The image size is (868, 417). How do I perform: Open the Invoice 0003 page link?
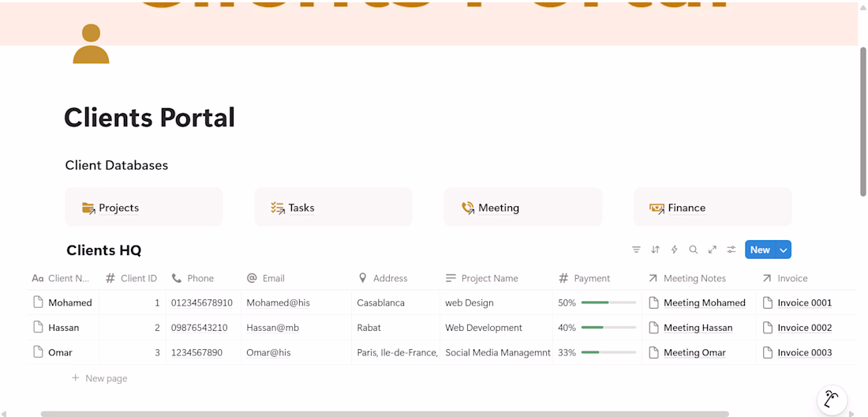pos(804,353)
